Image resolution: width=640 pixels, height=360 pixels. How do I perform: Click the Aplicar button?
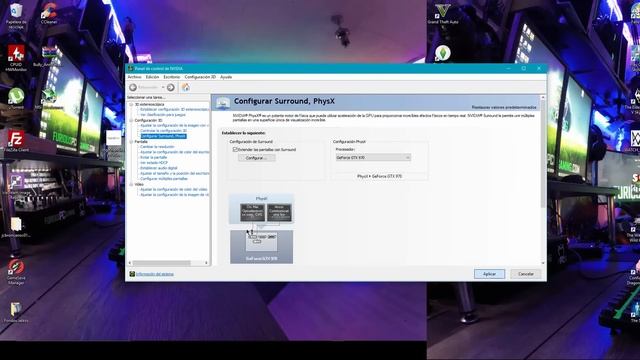(489, 274)
